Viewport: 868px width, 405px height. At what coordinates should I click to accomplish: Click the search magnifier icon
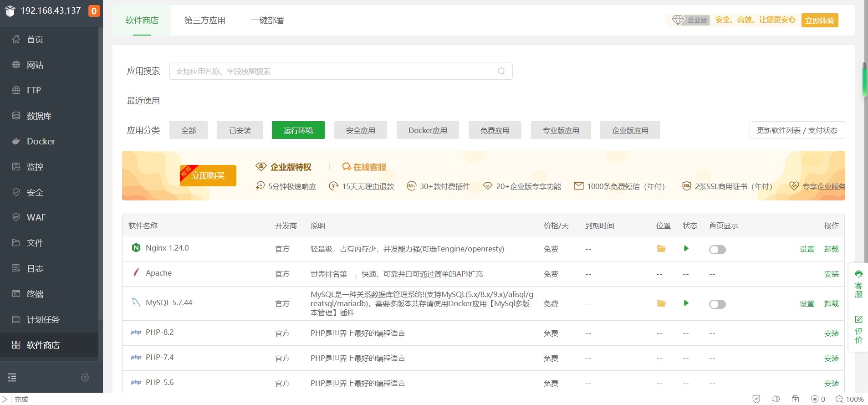click(501, 71)
